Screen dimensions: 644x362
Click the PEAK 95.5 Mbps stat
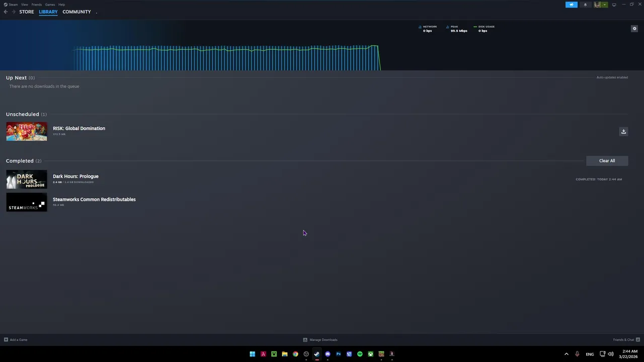(x=457, y=29)
